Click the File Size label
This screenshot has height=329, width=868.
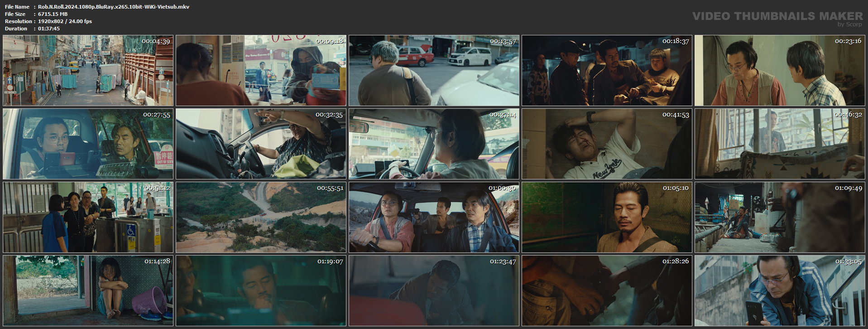(x=15, y=14)
